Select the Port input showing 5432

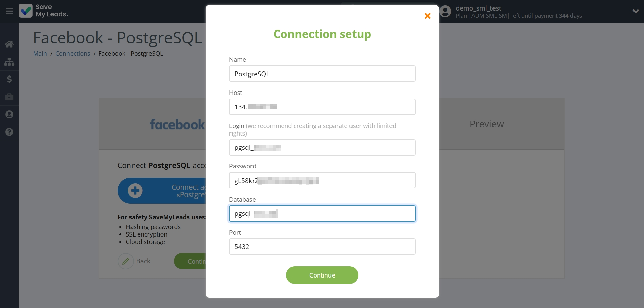[x=322, y=246]
